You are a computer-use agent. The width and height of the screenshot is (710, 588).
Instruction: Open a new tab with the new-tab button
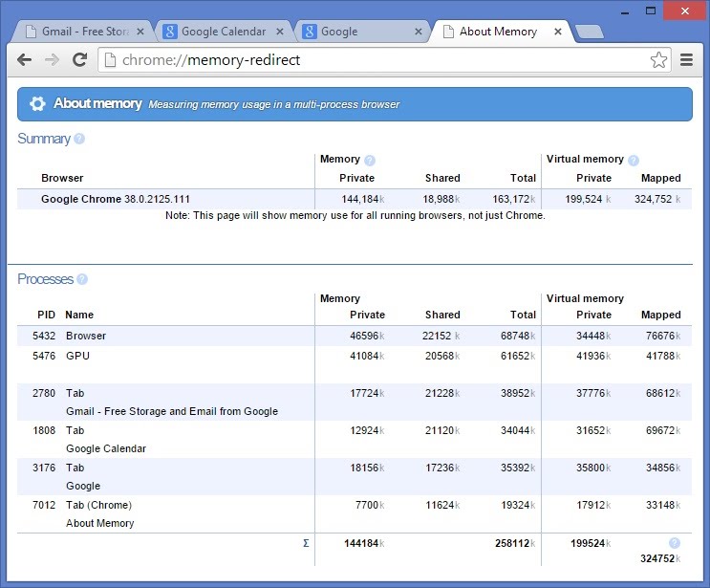(590, 33)
